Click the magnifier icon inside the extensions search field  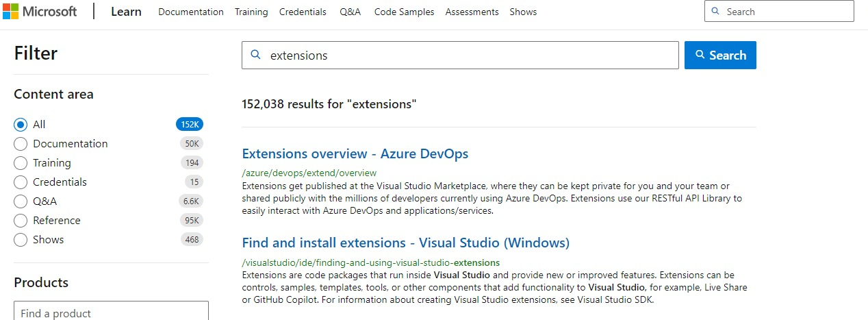(x=256, y=55)
